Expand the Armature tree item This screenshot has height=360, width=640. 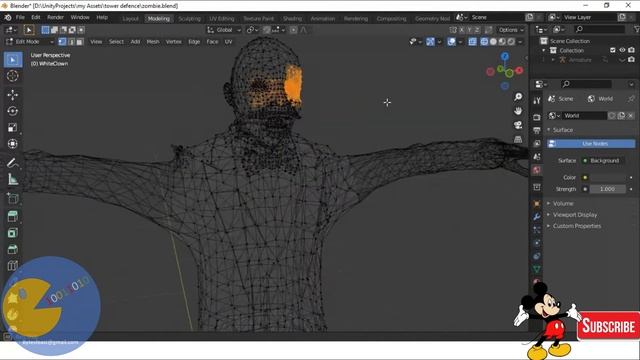553,60
